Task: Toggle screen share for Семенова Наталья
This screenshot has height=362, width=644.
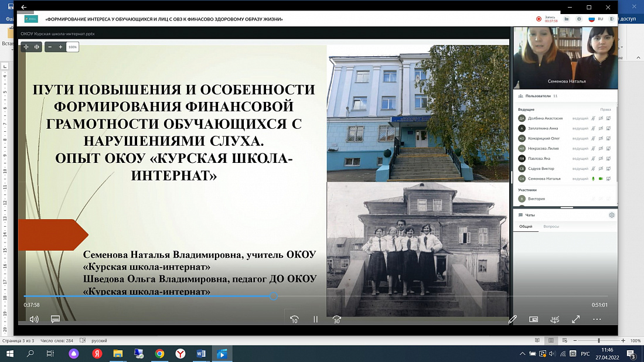Action: (x=609, y=179)
